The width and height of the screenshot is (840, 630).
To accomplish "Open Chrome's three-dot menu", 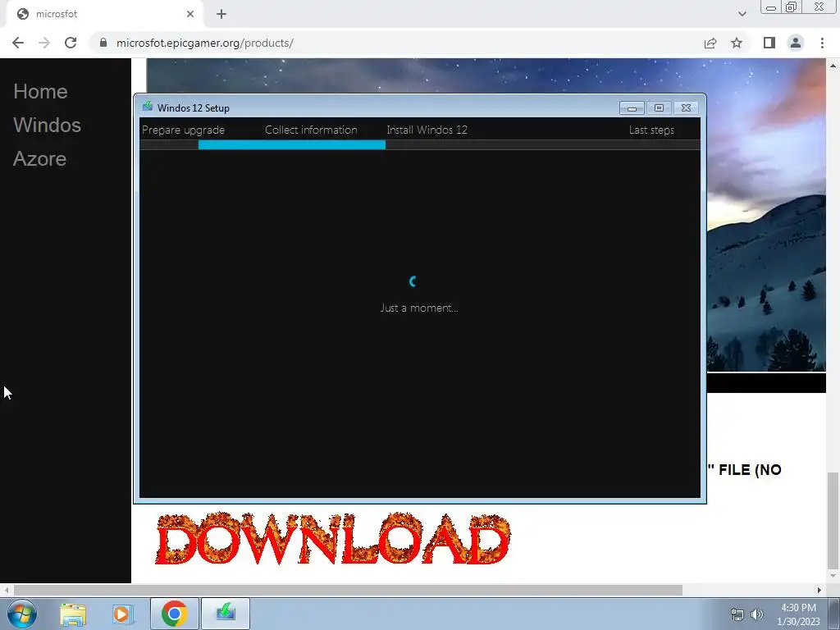I will tap(822, 43).
